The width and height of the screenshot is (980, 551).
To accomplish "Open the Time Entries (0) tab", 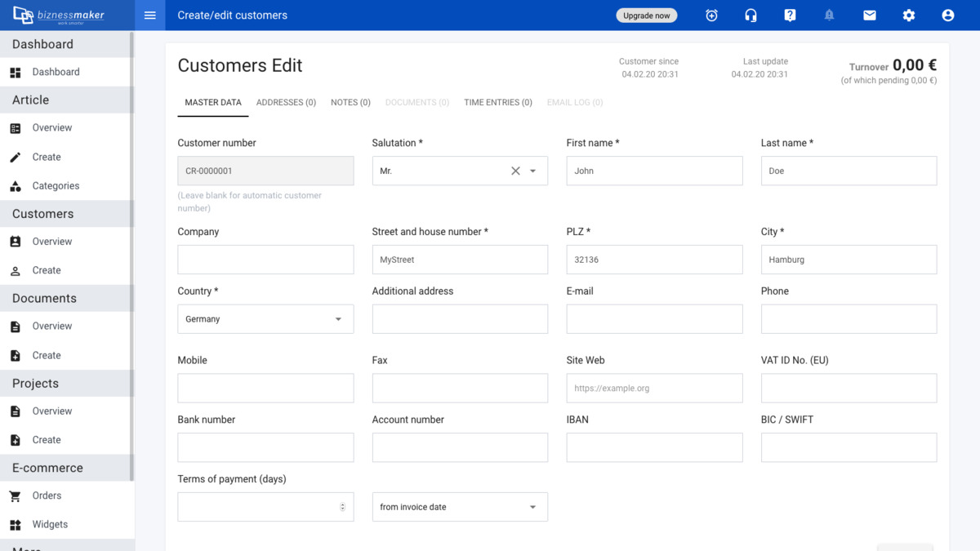I will coord(497,103).
